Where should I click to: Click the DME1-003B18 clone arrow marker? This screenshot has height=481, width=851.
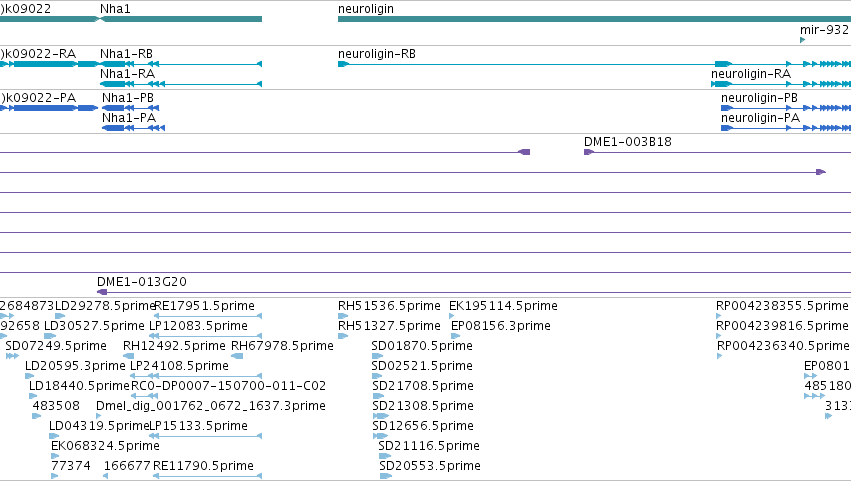click(x=588, y=152)
